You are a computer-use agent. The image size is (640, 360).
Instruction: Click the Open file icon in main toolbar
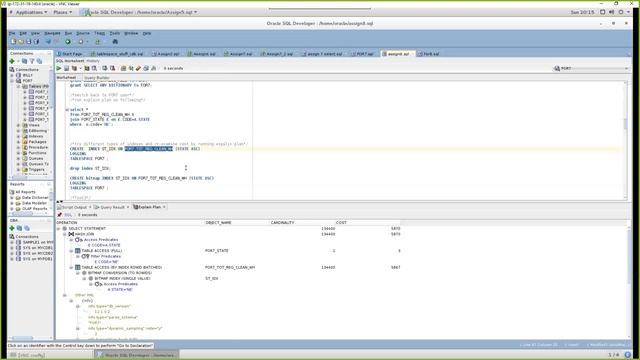(x=21, y=42)
